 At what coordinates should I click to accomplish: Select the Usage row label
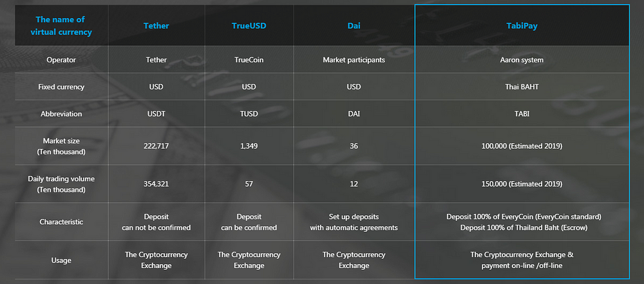click(x=61, y=260)
